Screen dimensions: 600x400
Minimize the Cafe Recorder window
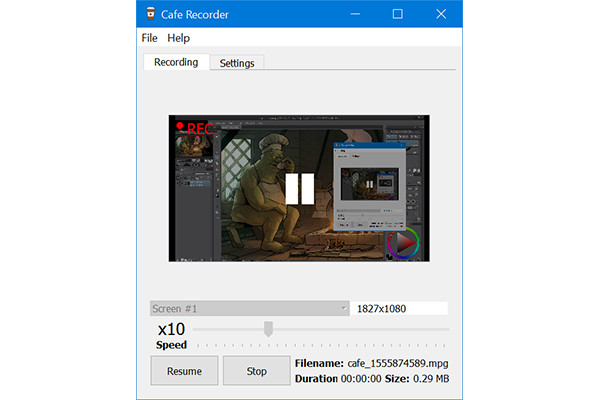(355, 14)
